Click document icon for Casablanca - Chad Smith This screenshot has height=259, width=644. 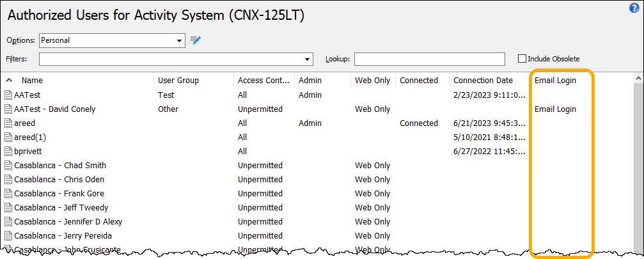8,166
